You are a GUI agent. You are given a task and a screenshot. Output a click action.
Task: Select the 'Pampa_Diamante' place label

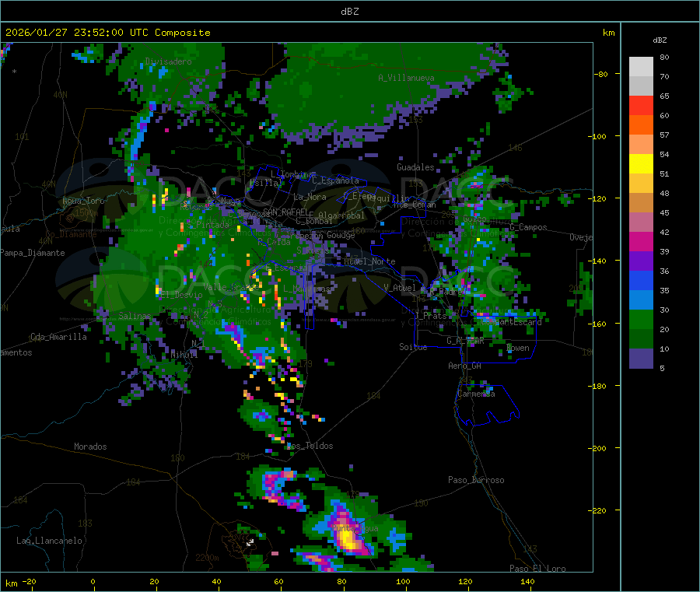(x=33, y=253)
